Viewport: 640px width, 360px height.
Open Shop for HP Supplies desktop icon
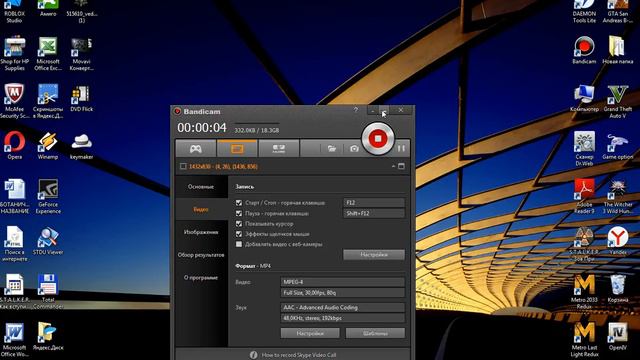pyautogui.click(x=14, y=53)
